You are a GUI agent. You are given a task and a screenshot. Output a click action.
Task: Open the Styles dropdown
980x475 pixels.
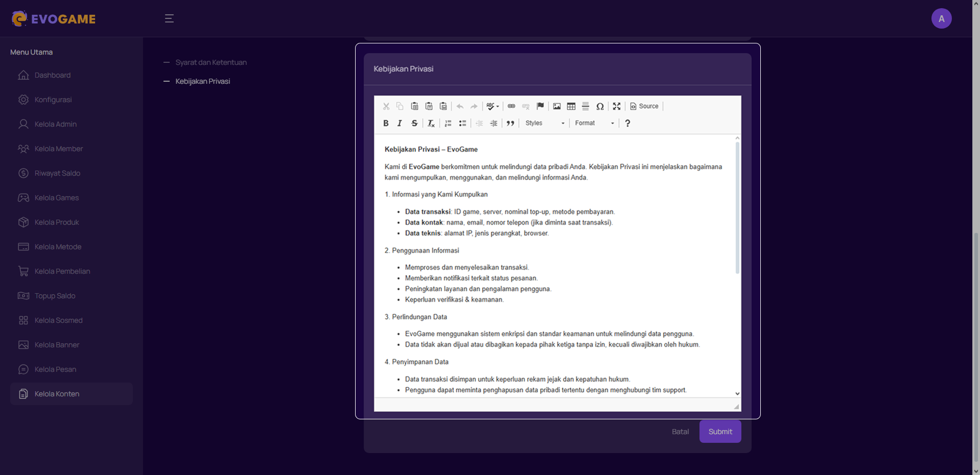tap(545, 123)
